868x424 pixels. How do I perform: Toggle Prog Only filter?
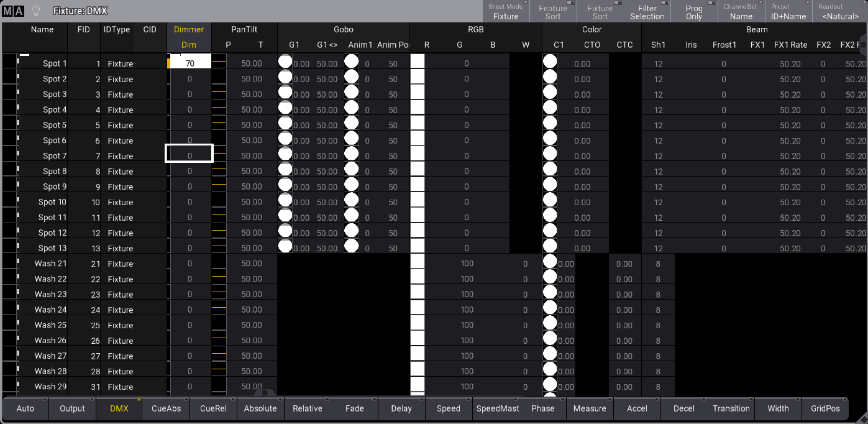(694, 12)
